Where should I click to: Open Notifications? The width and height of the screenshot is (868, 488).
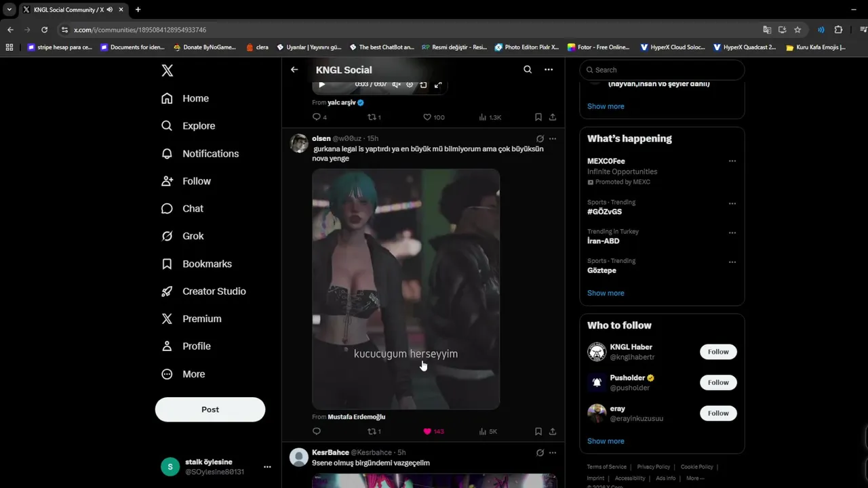[x=199, y=154]
